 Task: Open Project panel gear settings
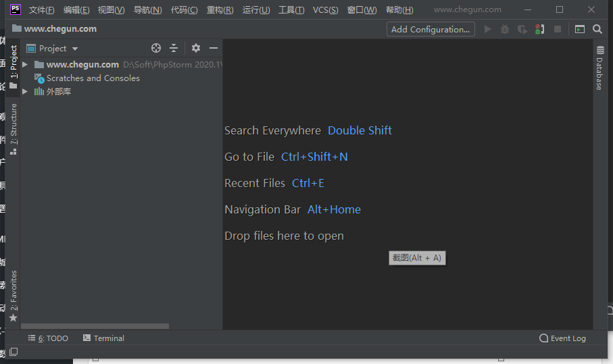(196, 48)
